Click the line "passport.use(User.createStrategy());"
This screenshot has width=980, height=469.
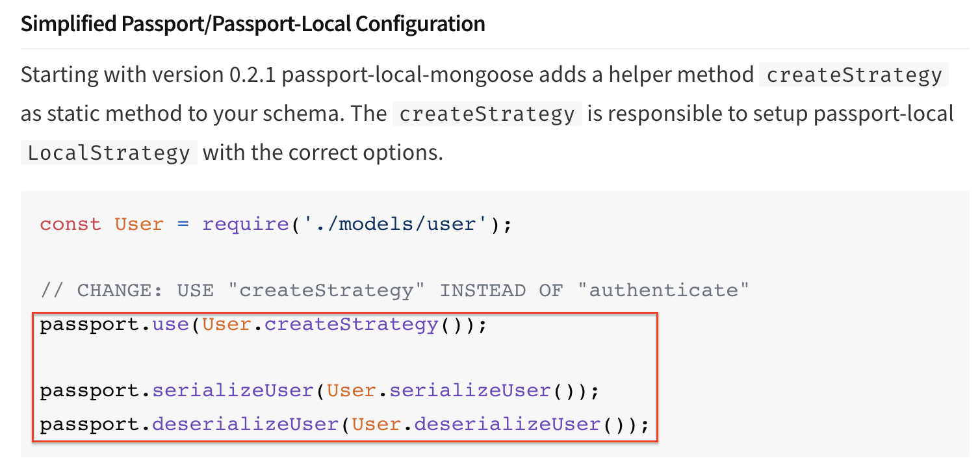(x=263, y=324)
